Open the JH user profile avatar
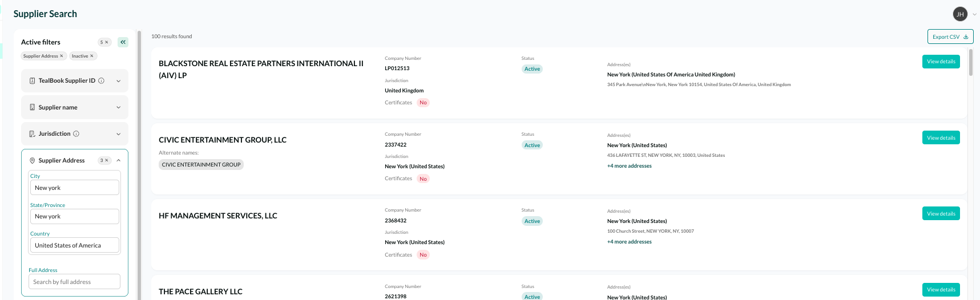 (960, 14)
